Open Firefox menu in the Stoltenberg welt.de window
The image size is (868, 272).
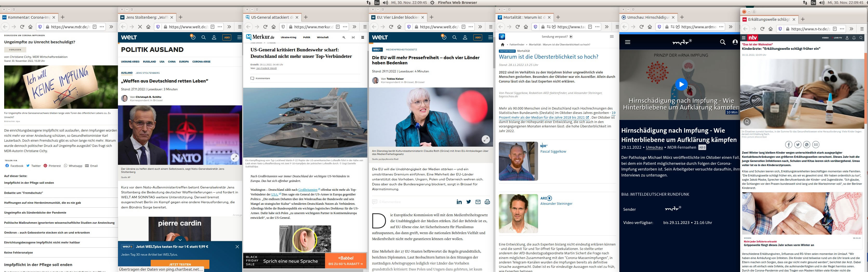point(240,26)
